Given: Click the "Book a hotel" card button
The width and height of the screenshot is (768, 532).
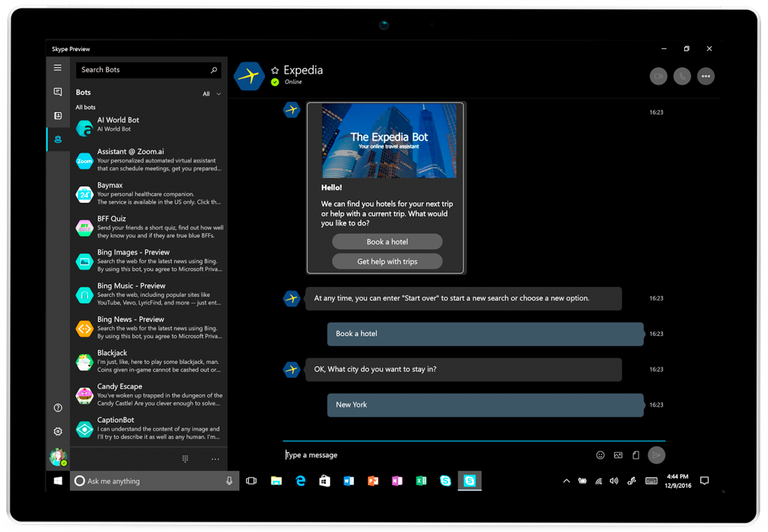Looking at the screenshot, I should click(387, 242).
